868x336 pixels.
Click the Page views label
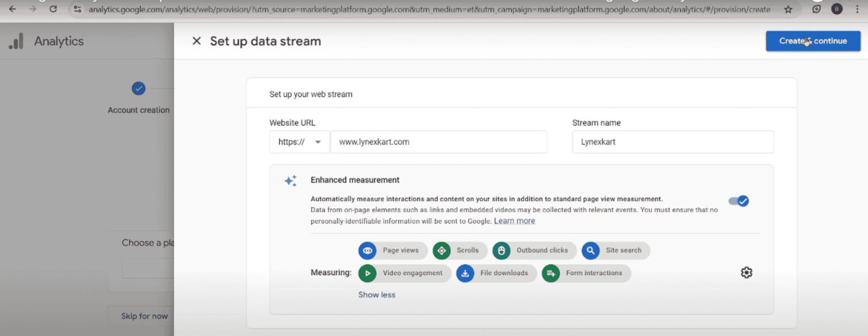point(400,250)
